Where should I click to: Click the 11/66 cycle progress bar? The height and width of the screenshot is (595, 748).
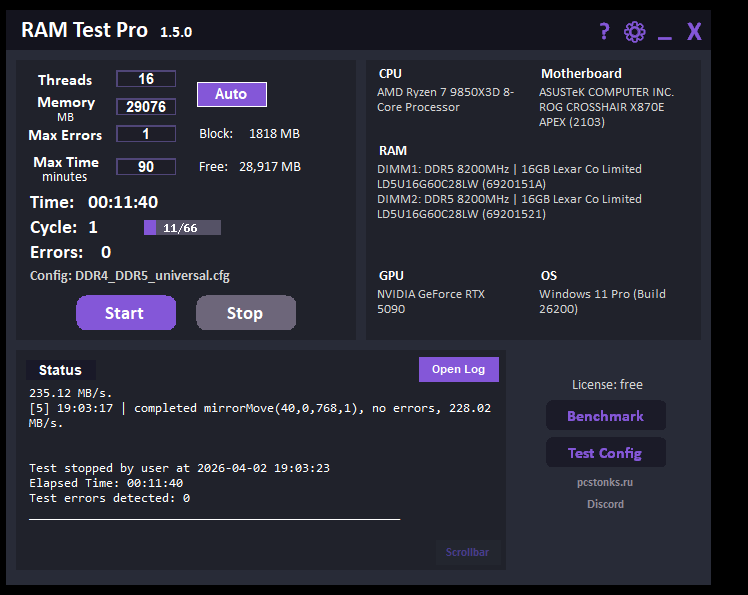(182, 228)
